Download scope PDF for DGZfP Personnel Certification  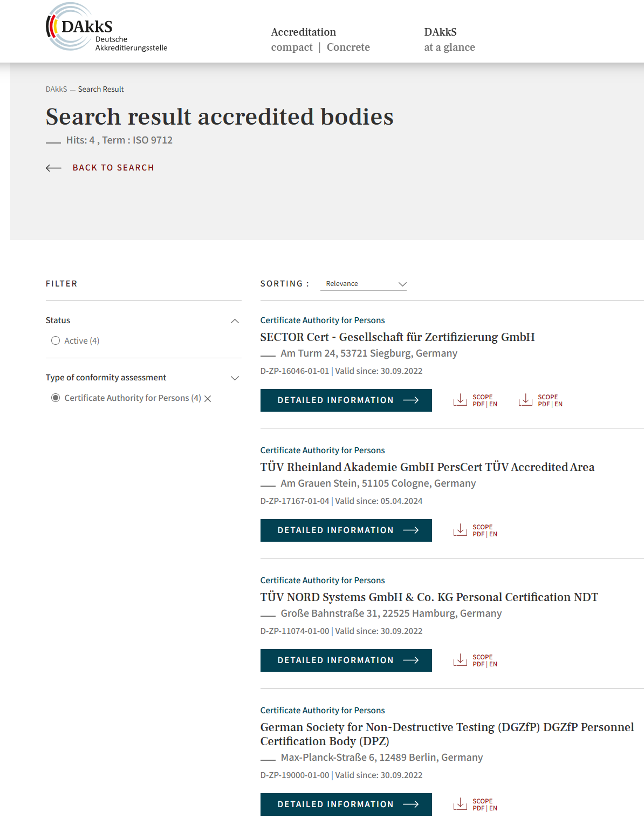coord(475,804)
